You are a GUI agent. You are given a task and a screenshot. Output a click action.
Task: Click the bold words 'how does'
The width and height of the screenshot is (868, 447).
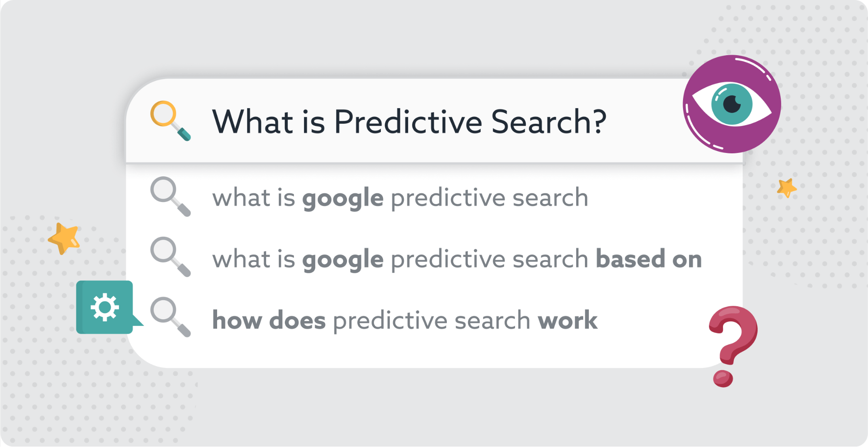pyautogui.click(x=269, y=321)
